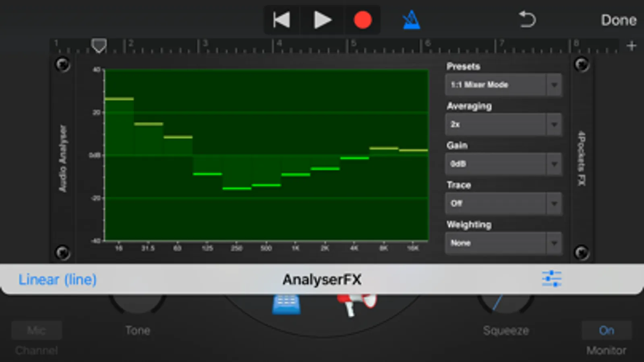
Task: Click the Presets heading label
Action: click(x=463, y=66)
